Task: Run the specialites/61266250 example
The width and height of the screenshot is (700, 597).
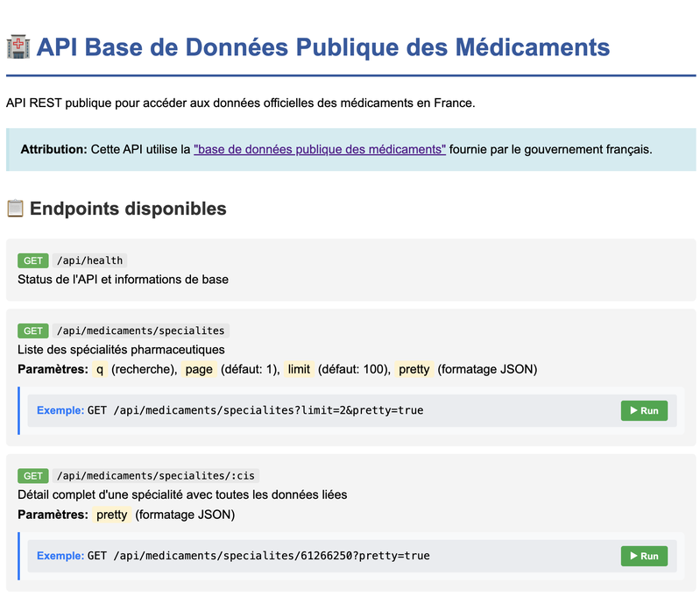Action: point(644,556)
